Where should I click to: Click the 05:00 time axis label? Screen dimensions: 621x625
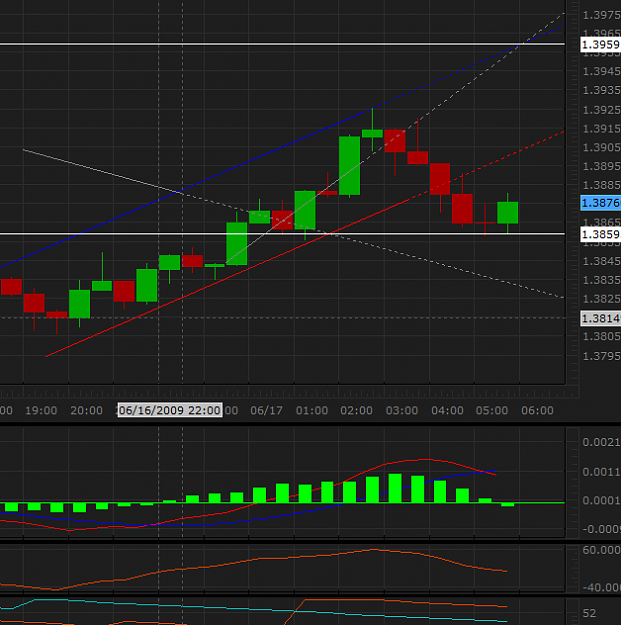pyautogui.click(x=492, y=411)
